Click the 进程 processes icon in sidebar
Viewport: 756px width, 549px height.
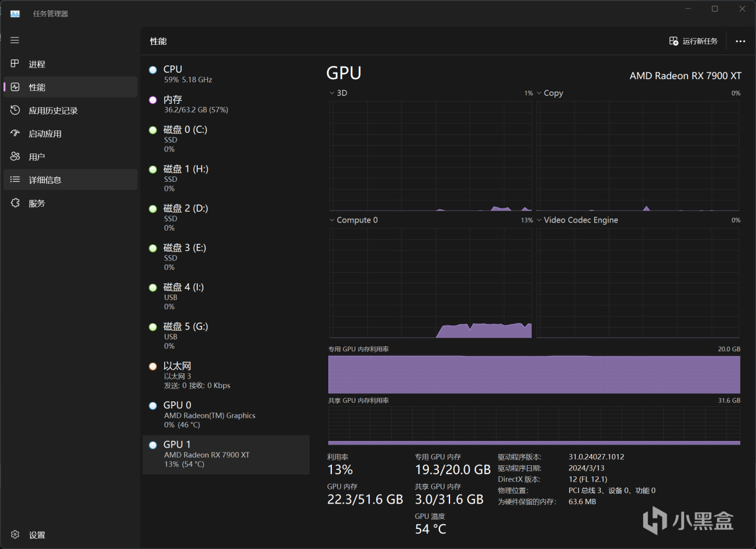tap(15, 64)
